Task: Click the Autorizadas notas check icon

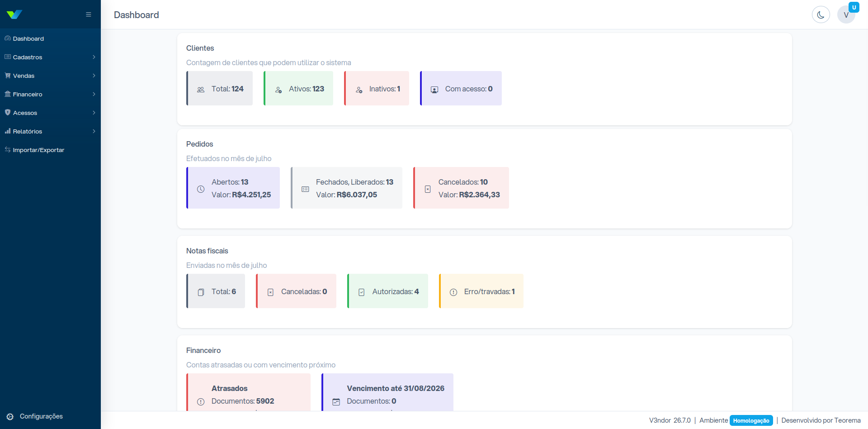Action: tap(362, 292)
